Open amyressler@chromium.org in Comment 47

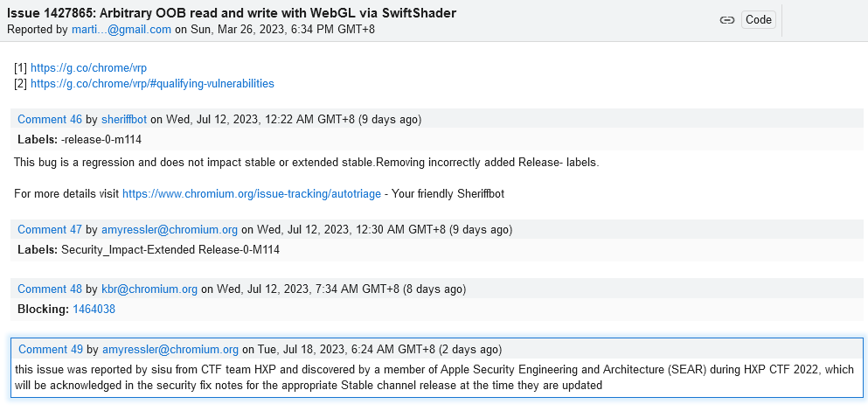pyautogui.click(x=170, y=229)
